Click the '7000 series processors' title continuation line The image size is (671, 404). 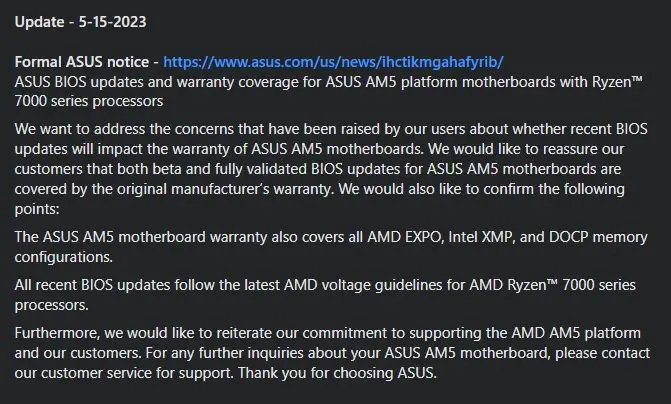click(89, 101)
